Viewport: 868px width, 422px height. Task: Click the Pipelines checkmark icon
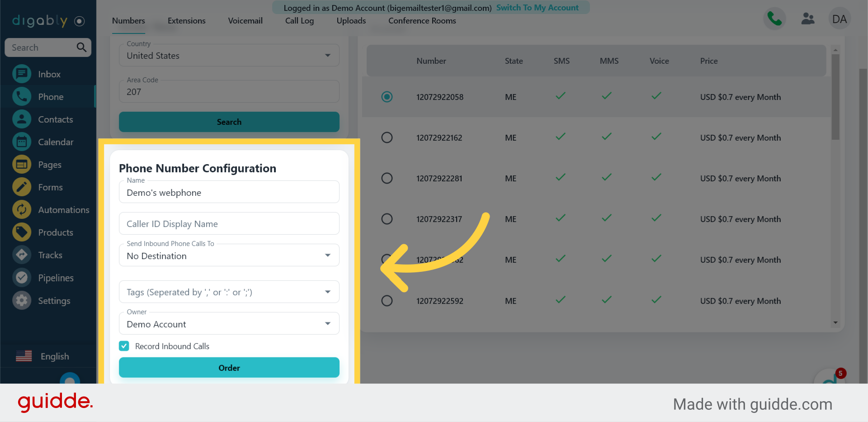[x=22, y=278]
